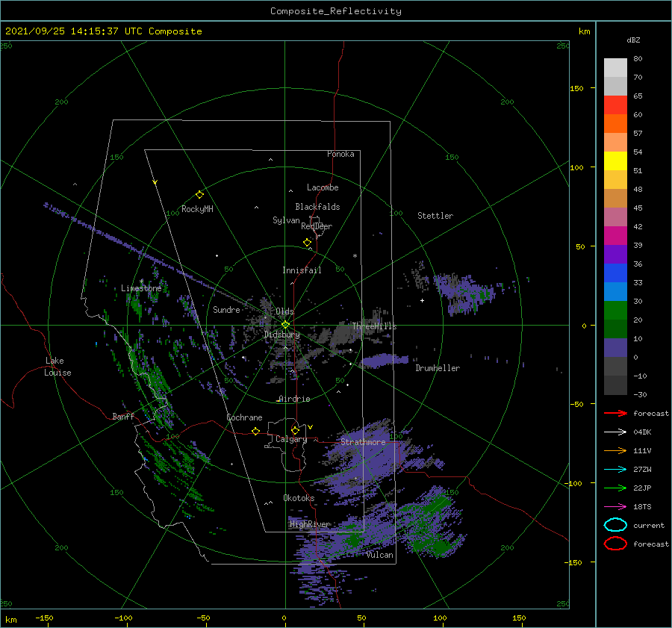Click the magenta swatch in dBZ scale

pyautogui.click(x=615, y=235)
